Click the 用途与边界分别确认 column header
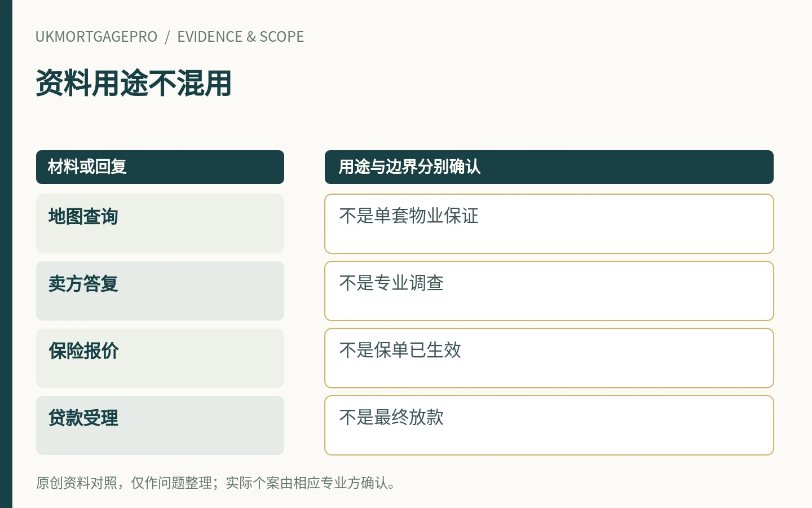This screenshot has width=812, height=508. pyautogui.click(x=549, y=167)
